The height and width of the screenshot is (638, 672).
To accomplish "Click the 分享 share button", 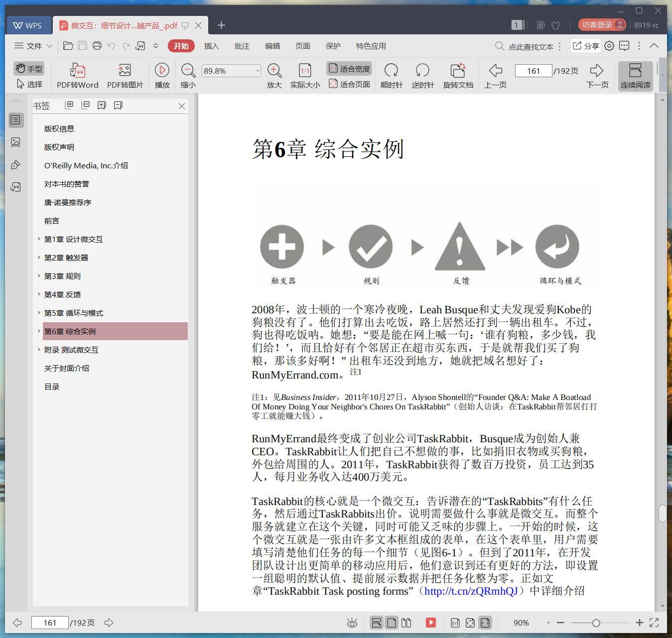I will (x=585, y=46).
